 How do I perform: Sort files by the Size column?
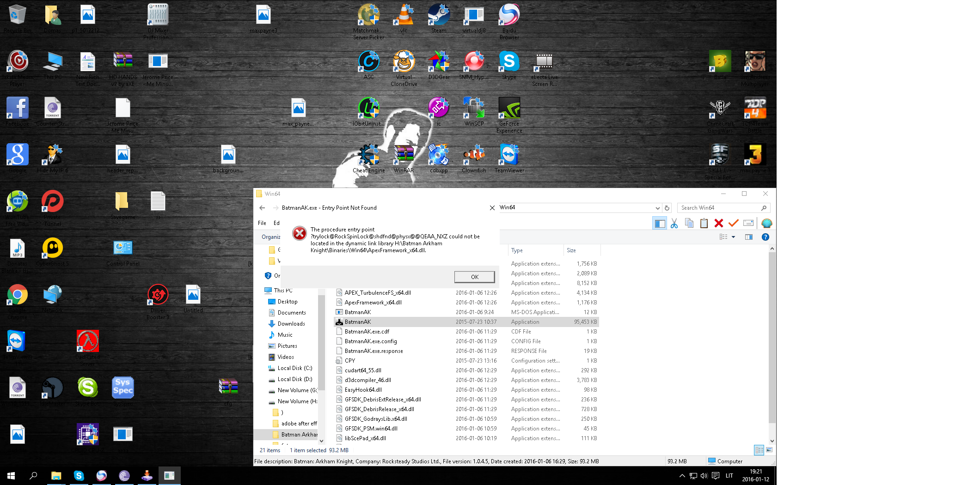tap(582, 250)
